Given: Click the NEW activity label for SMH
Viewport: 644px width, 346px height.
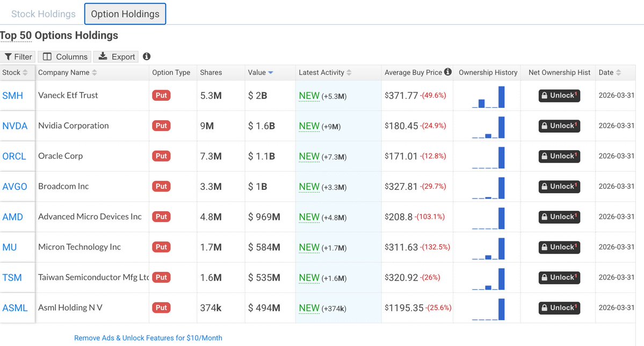Looking at the screenshot, I should click(309, 96).
